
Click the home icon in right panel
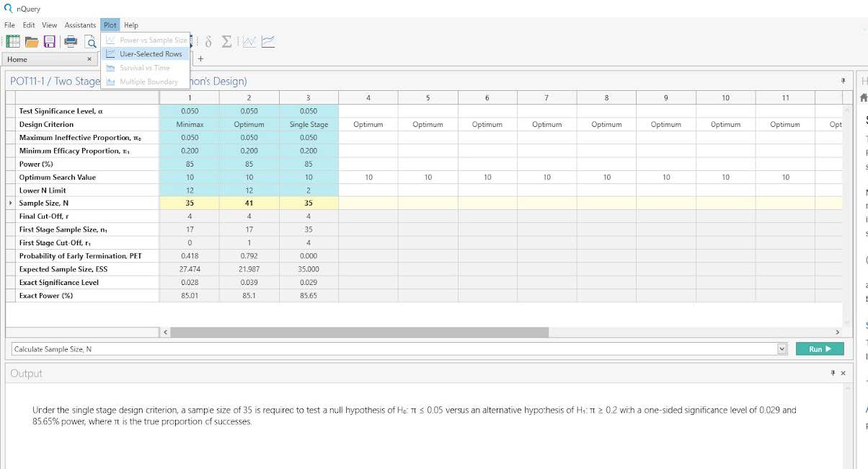click(x=864, y=98)
